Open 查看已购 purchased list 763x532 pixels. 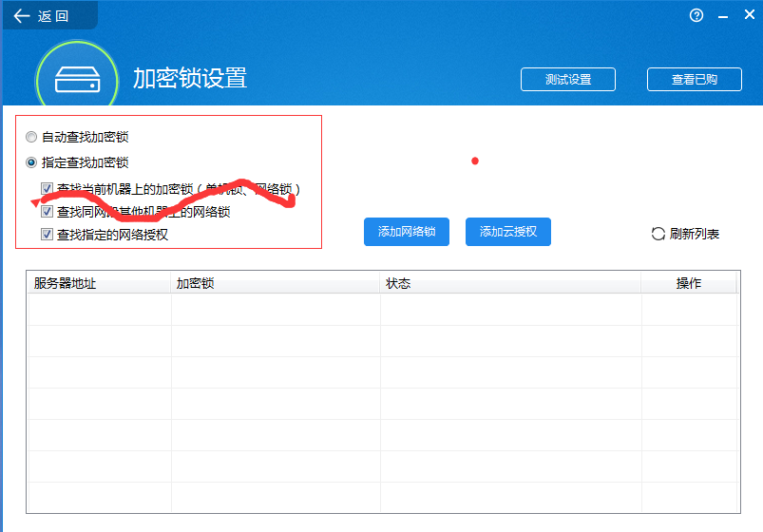coord(695,80)
